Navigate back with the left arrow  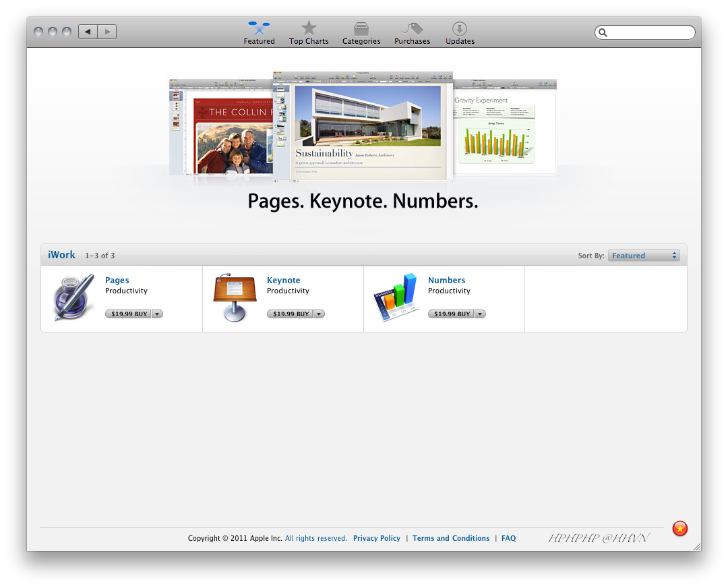tap(87, 31)
